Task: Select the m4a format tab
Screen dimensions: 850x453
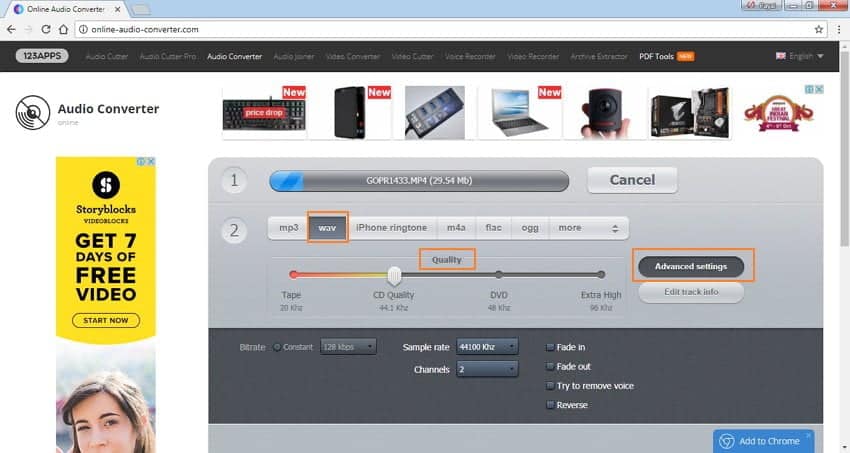Action: [x=456, y=228]
